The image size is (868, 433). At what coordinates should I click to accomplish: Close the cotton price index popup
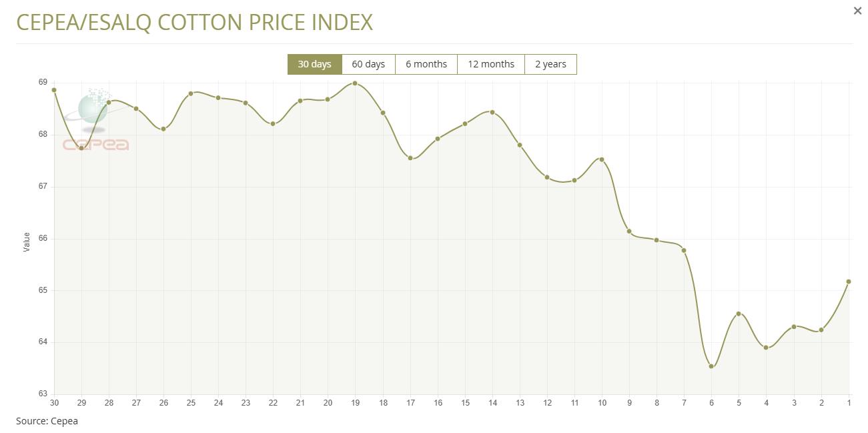[857, 11]
